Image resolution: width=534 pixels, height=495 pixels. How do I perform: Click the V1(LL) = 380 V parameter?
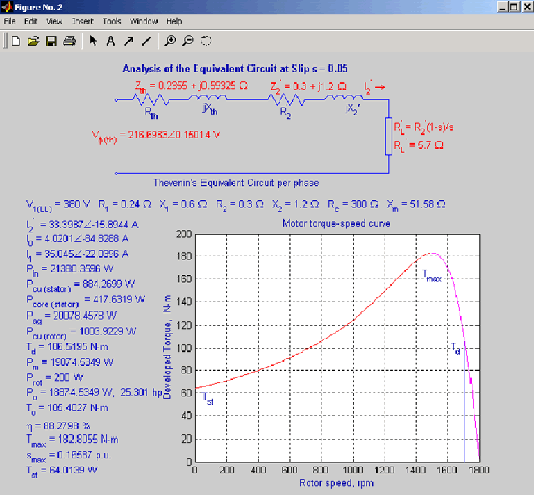tap(58, 205)
